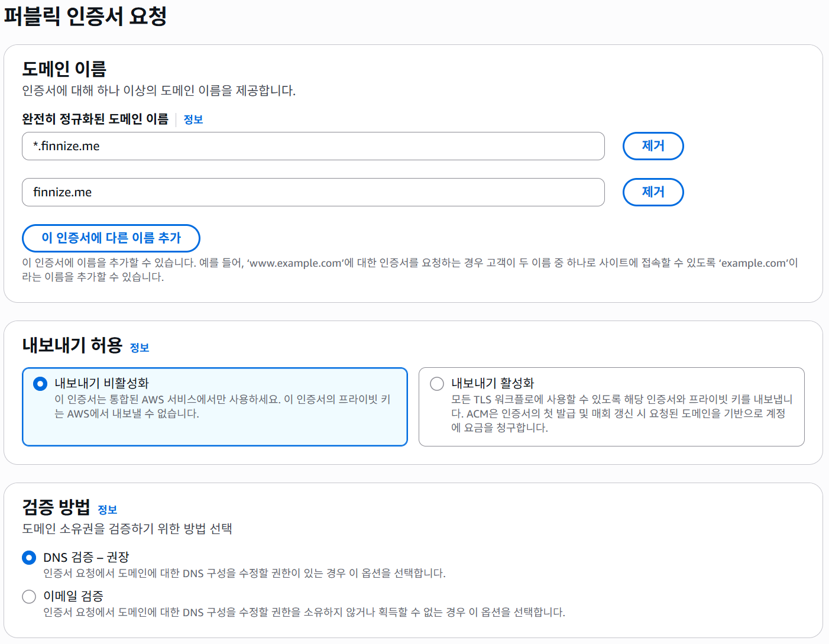Remove the *.finnize.me domain entry

tap(653, 146)
